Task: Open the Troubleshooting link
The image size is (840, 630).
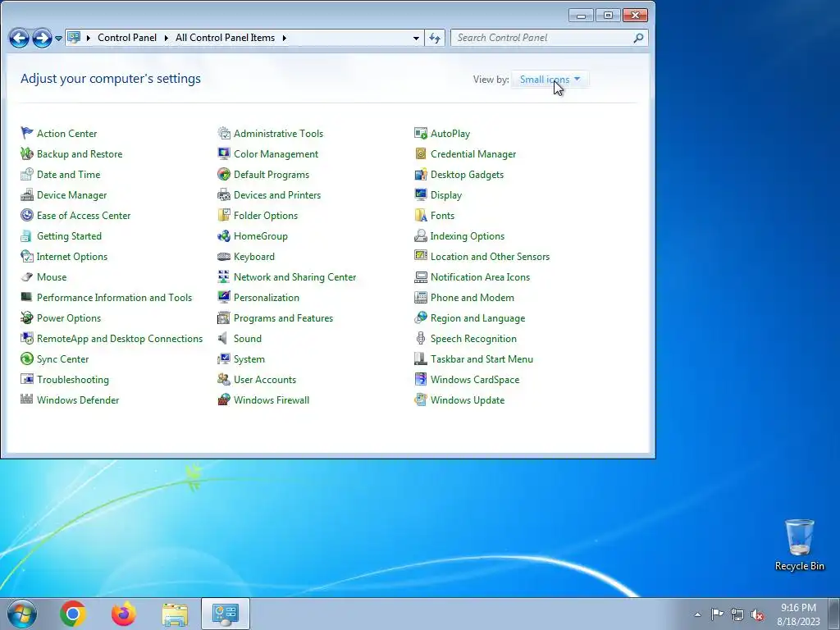Action: 73,379
